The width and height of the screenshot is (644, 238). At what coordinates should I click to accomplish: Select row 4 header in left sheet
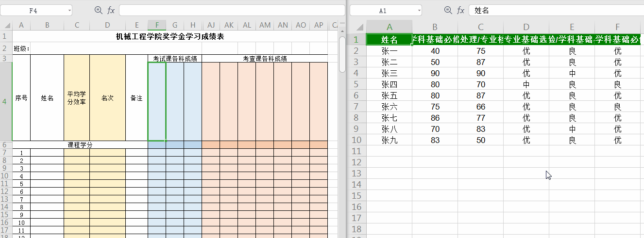coord(6,101)
